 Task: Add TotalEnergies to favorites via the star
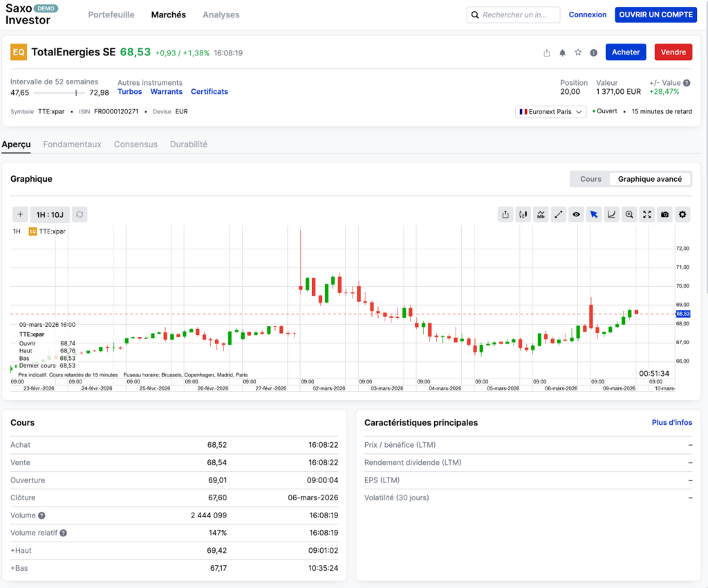coord(578,52)
